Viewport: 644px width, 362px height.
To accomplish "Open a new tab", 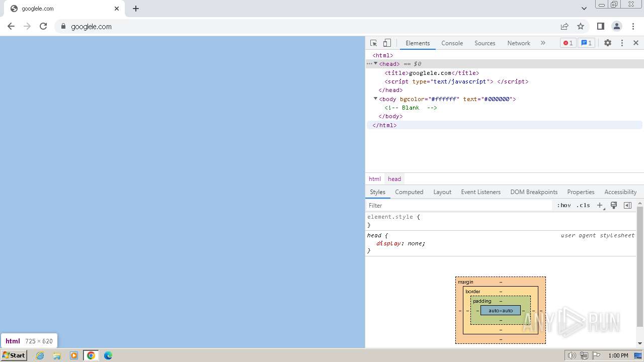I will click(x=136, y=9).
